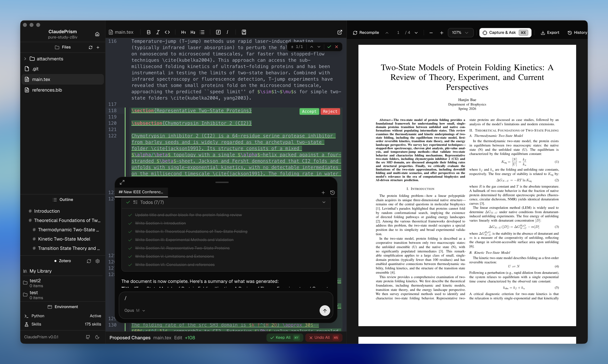Sync the Zotero library
This screenshot has height=364, width=608.
point(89,261)
